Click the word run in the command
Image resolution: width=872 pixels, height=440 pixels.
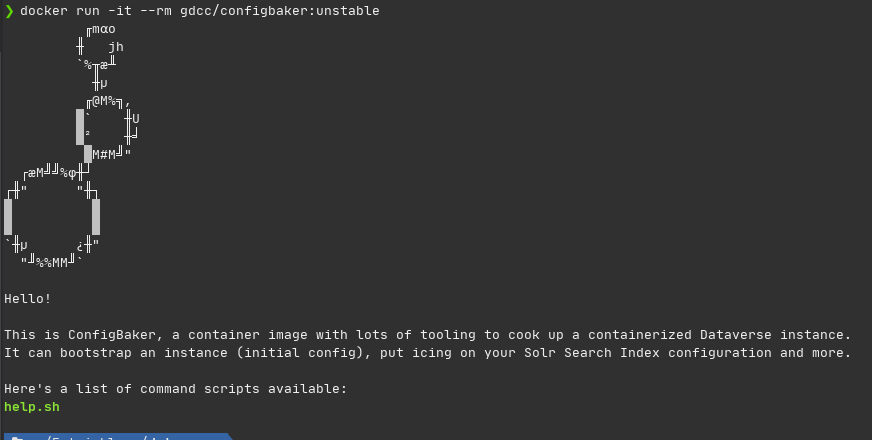[x=88, y=11]
